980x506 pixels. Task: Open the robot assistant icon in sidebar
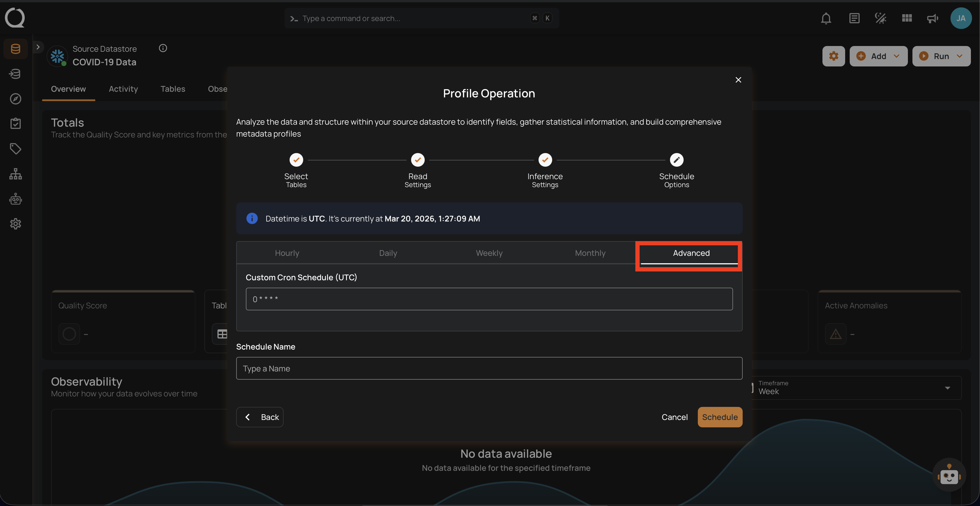coord(15,199)
